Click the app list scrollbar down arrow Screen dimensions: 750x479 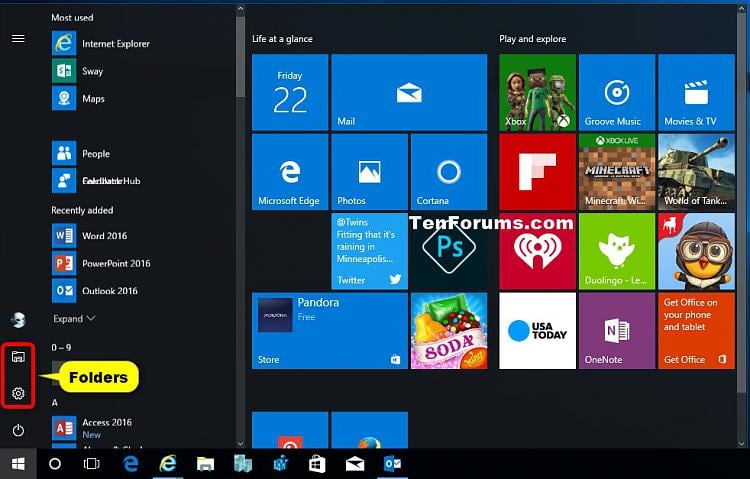[x=241, y=444]
